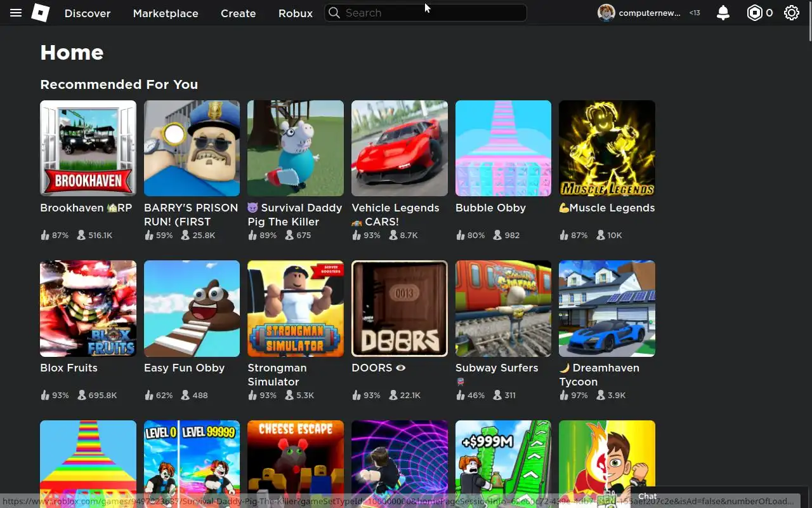Open the computernew... profile link
Screen dimensions: 812x508
649,13
